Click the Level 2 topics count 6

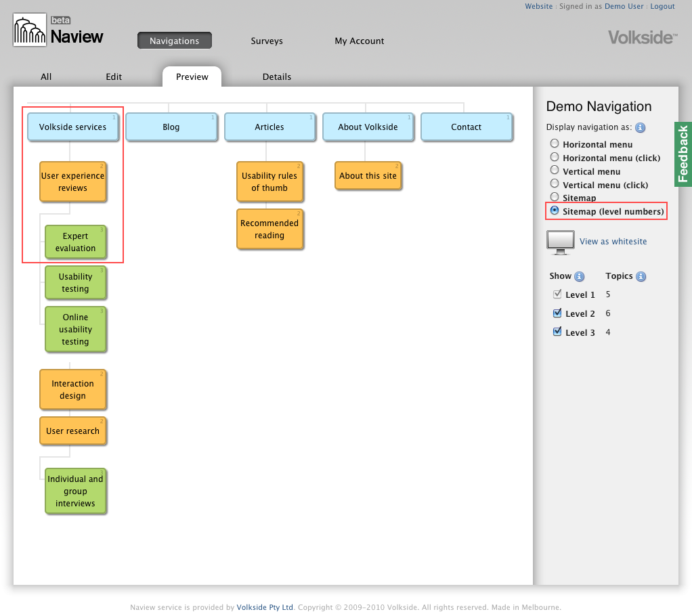click(608, 313)
